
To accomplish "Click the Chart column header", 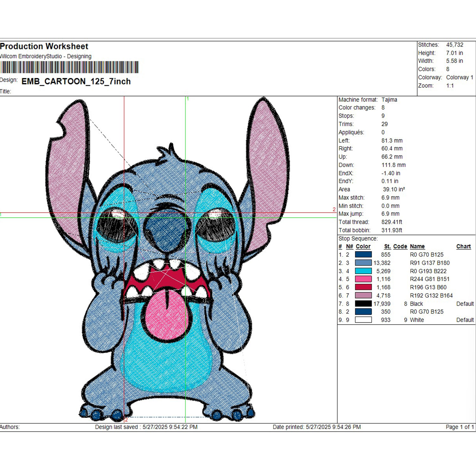I will [463, 246].
